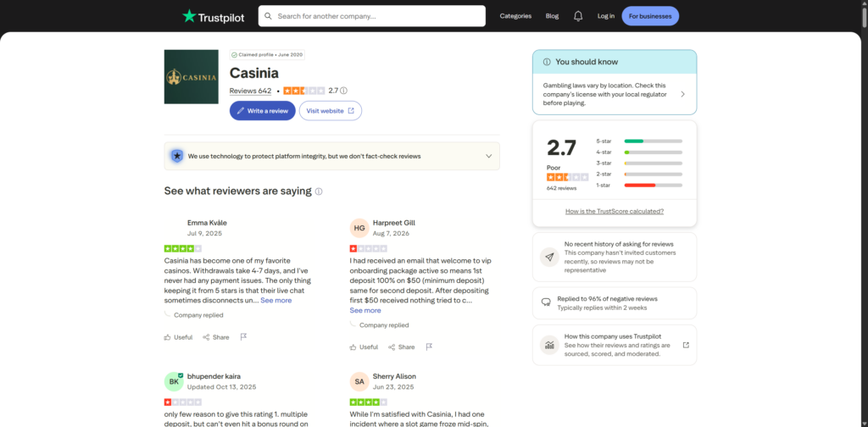Viewport: 868px width, 427px height.
Task: Click share icon on Emma Kvåle's review
Action: point(206,337)
